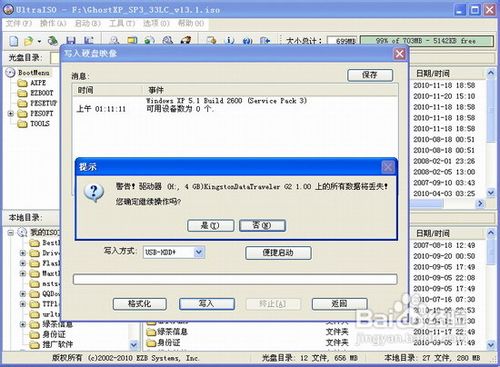
Task: Click the empty write progress bar
Action: [x=235, y=279]
